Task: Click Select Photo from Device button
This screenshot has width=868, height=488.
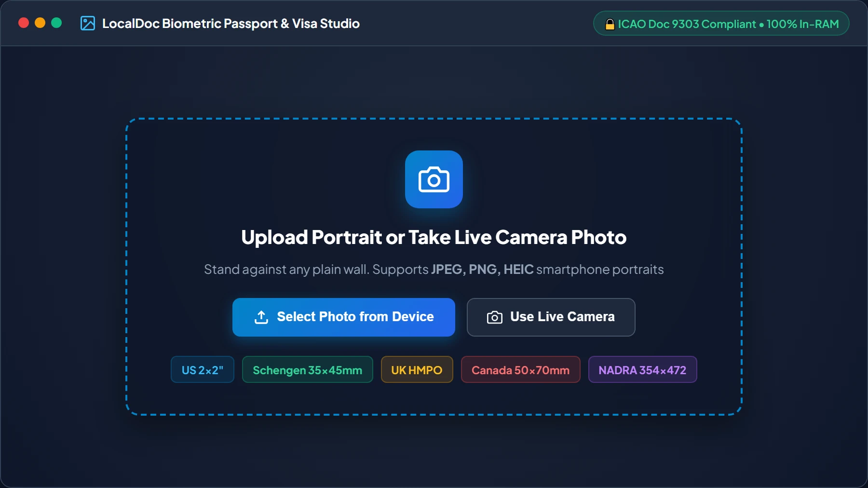Action: click(344, 317)
